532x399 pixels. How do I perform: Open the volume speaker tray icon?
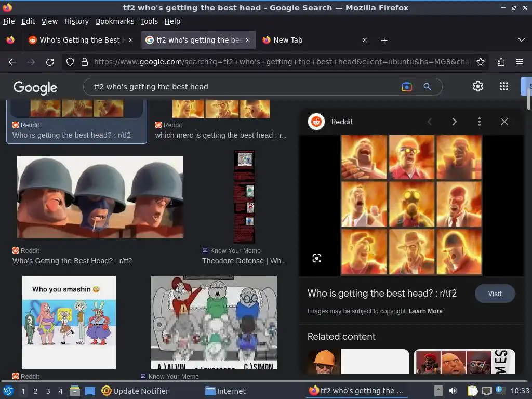point(453,391)
